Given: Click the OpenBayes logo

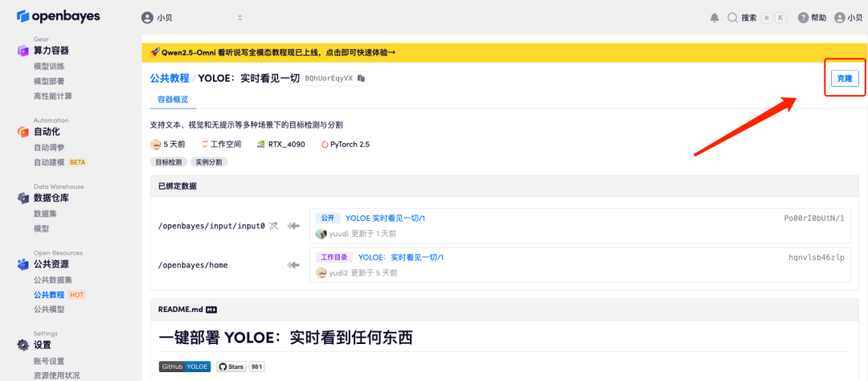Looking at the screenshot, I should click(58, 16).
